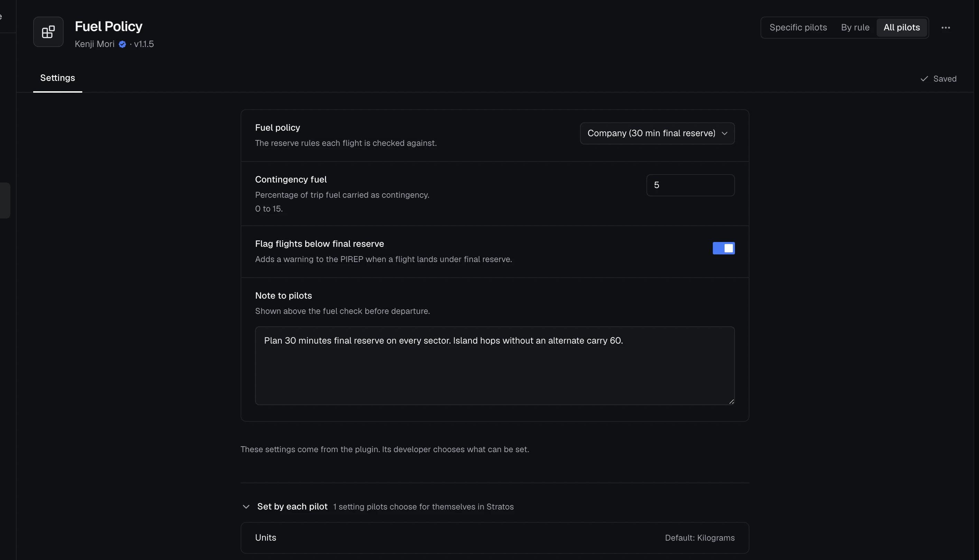
Task: Click the Default: Kilograms value
Action: point(699,538)
